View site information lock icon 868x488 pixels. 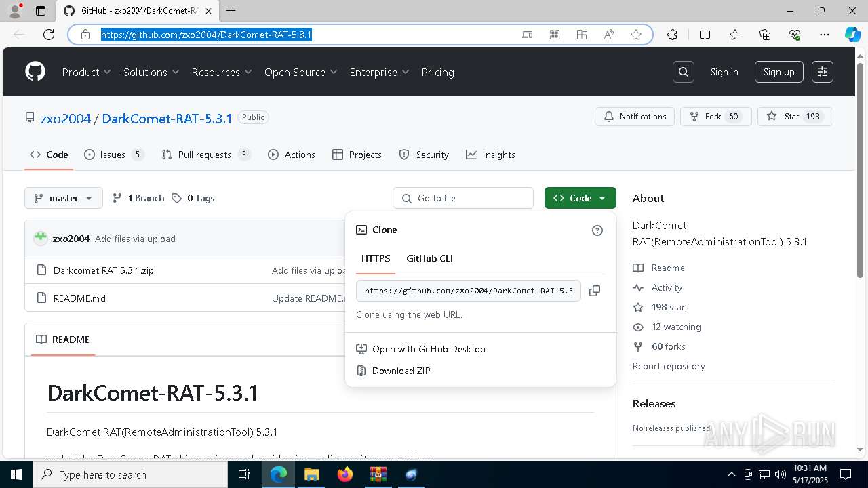85,35
